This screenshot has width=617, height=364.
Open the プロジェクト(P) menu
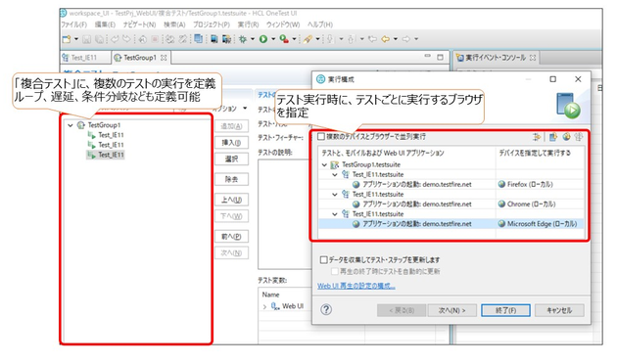[212, 24]
